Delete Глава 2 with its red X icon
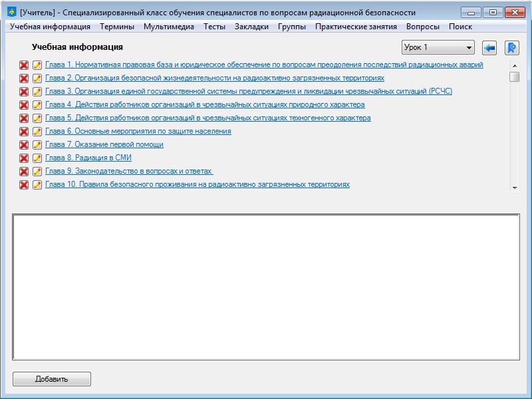This screenshot has width=532, height=399. tap(24, 78)
